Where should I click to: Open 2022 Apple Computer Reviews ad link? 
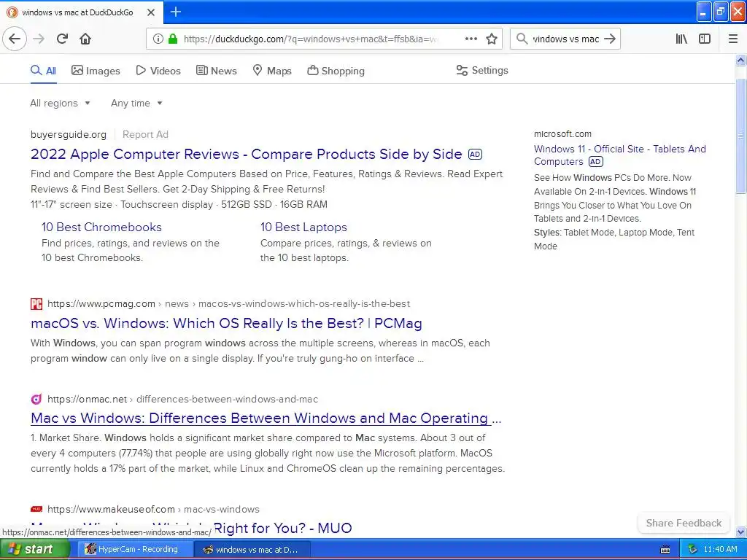(x=247, y=155)
